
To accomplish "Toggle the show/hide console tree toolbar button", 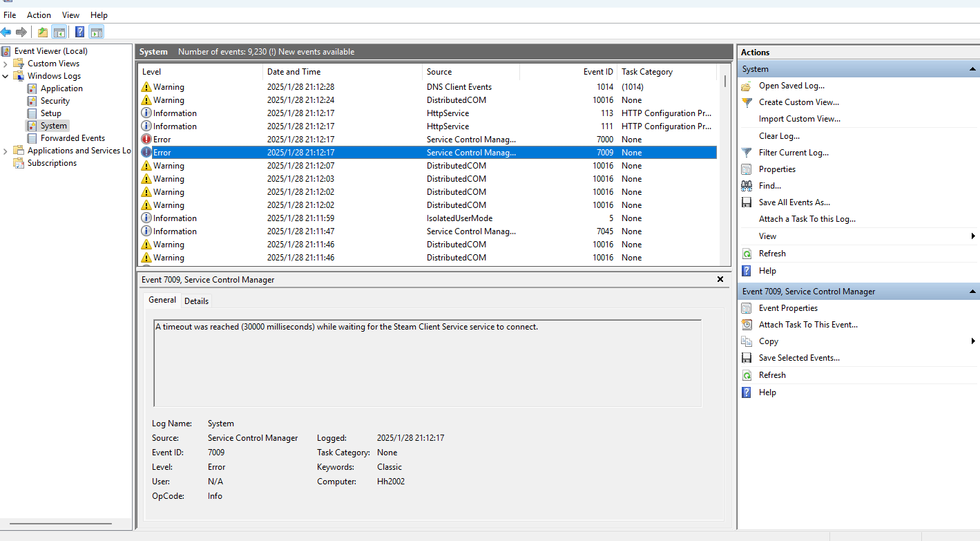I will pos(59,32).
